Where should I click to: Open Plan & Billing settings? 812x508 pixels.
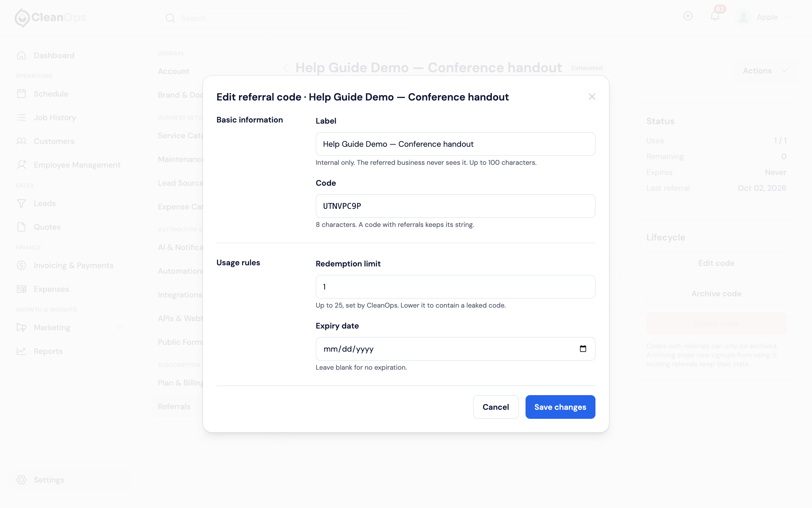180,383
